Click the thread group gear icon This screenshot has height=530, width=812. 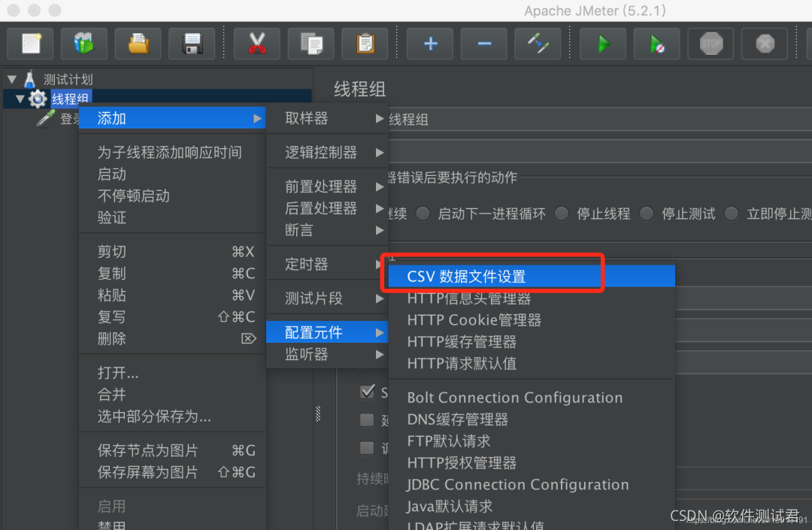coord(38,98)
